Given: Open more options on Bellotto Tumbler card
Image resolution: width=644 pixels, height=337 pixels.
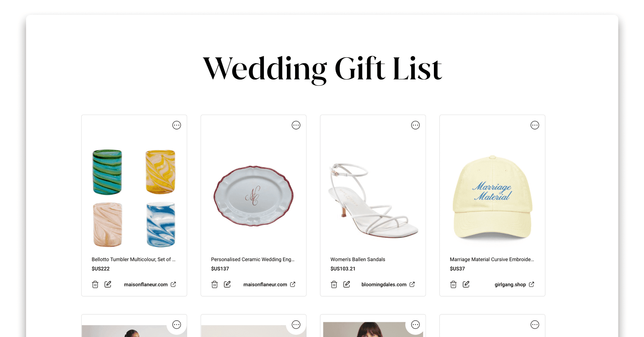Looking at the screenshot, I should click(177, 125).
